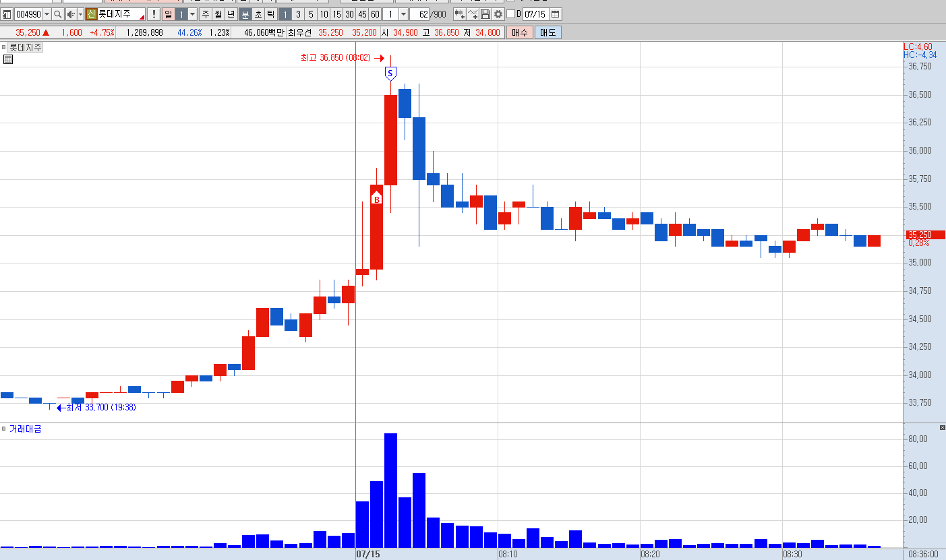This screenshot has height=560, width=946.
Task: Click the leftmost window layout icon in the toolbar
Action: click(x=7, y=14)
